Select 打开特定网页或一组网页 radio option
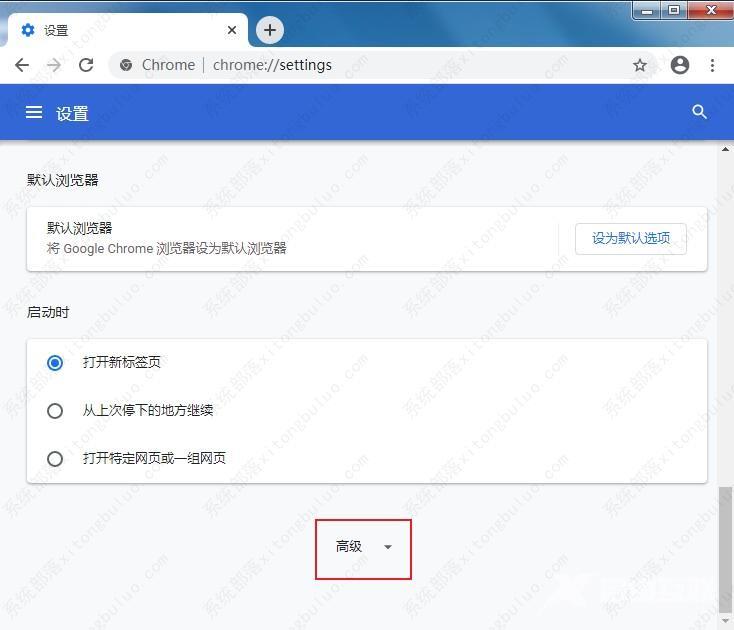 click(x=55, y=459)
